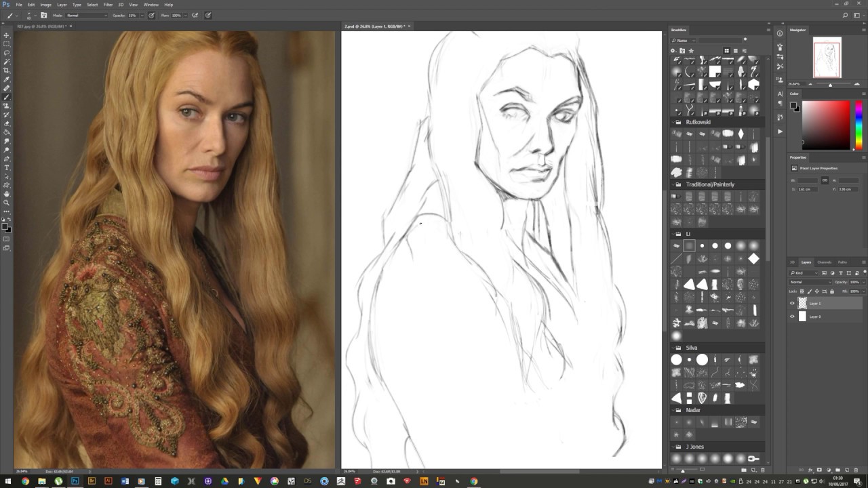Toggle lock position
The image size is (868, 488).
(818, 291)
